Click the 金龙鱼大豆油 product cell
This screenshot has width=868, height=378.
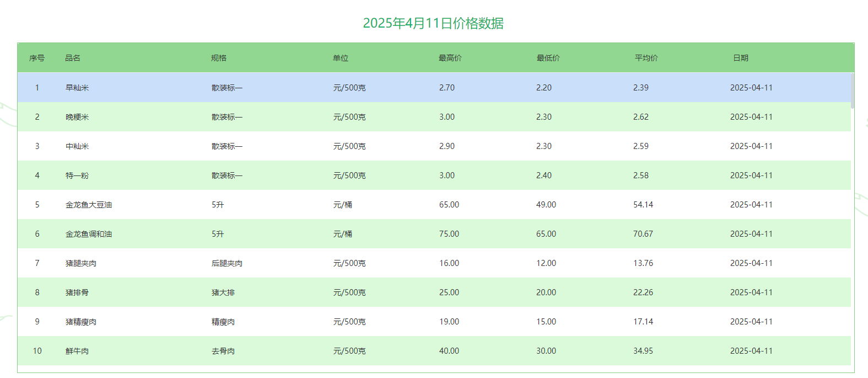pos(89,205)
